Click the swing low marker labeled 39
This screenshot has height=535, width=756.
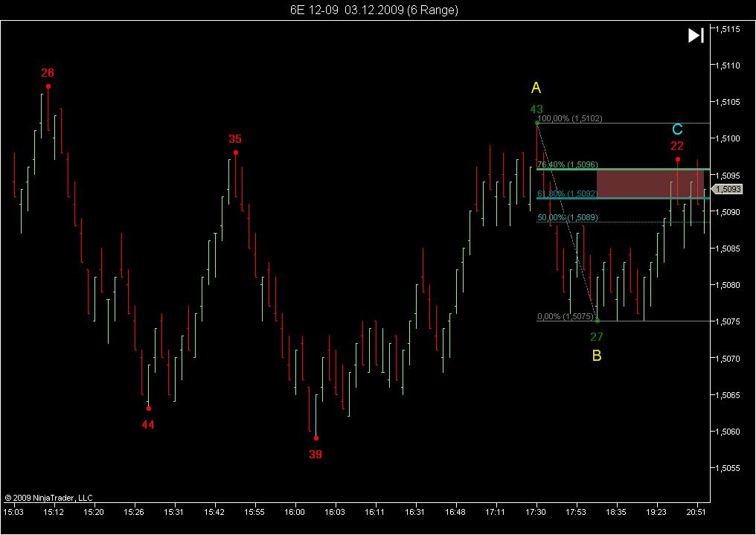pyautogui.click(x=316, y=438)
